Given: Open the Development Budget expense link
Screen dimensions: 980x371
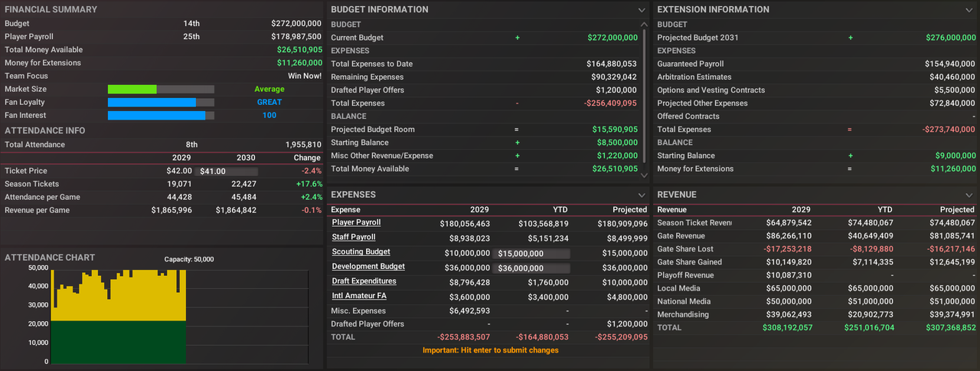Looking at the screenshot, I should [368, 266].
